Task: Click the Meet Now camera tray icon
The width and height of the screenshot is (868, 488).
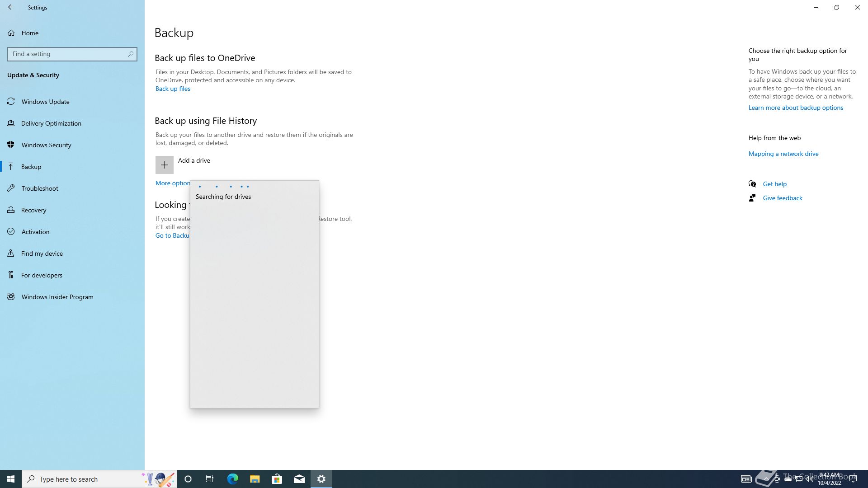Action: (777, 479)
